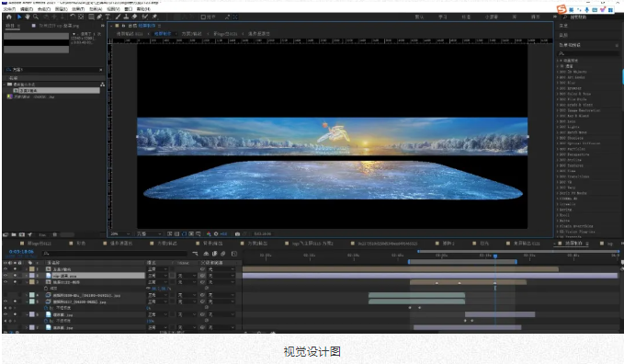Open the Effects panel hamburger menu icon

point(617,45)
